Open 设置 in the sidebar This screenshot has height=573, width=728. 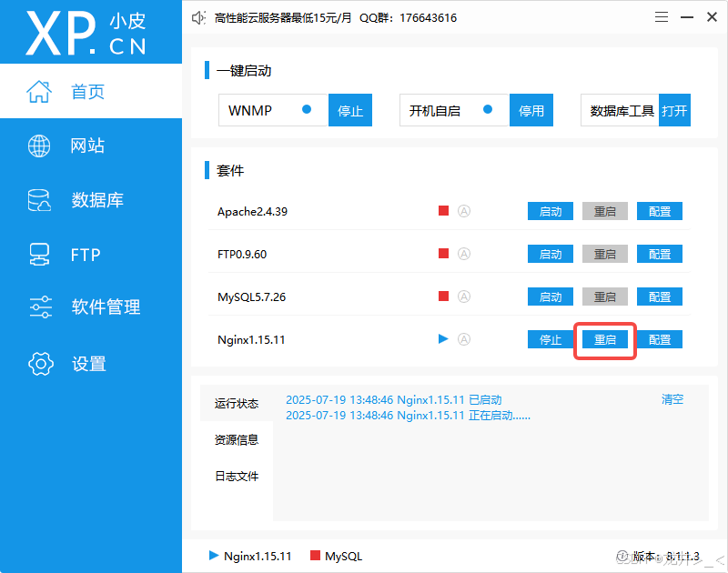tap(91, 364)
